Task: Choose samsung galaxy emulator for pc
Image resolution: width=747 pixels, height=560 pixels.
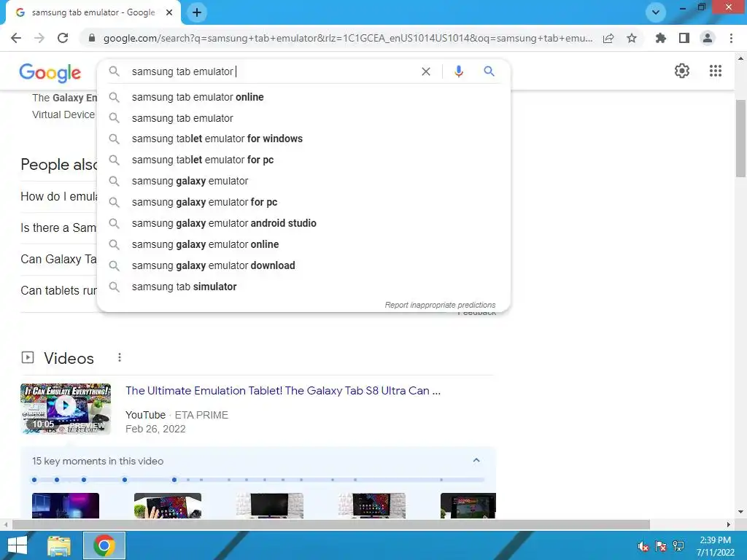Action: click(303, 202)
